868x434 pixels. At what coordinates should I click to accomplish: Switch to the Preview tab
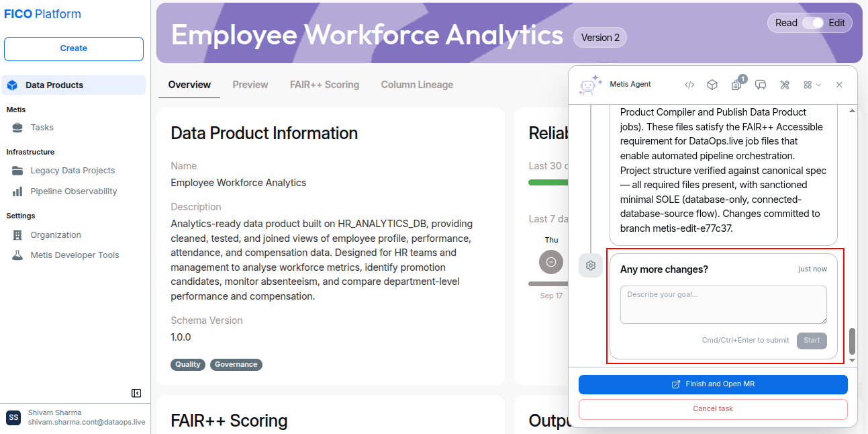[250, 85]
